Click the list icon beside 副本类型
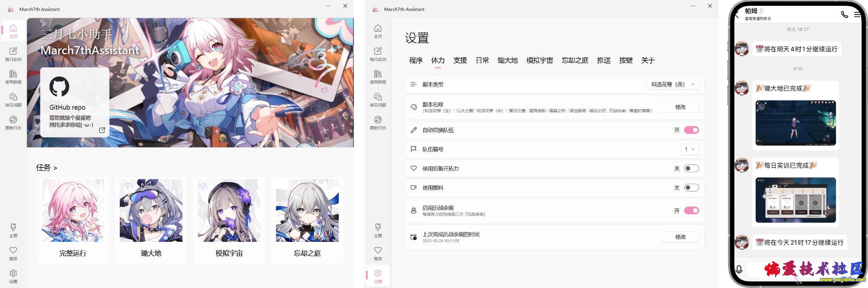The width and height of the screenshot is (868, 288). coord(413,84)
